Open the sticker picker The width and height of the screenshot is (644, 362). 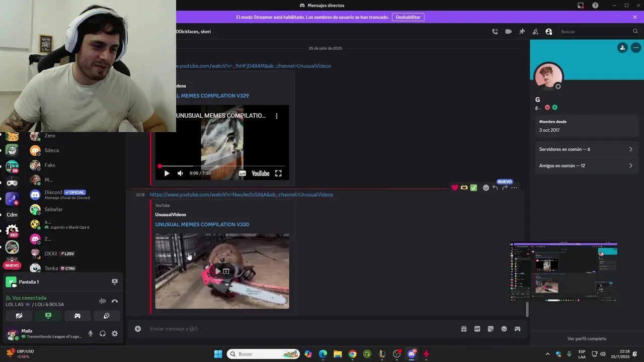(491, 329)
